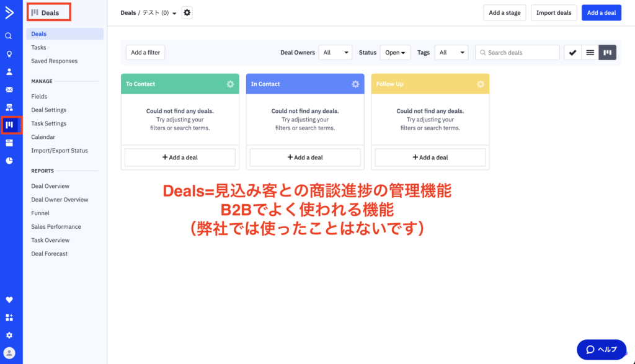This screenshot has width=635, height=364.
Task: Open the lightbulb ideas icon
Action: click(9, 54)
